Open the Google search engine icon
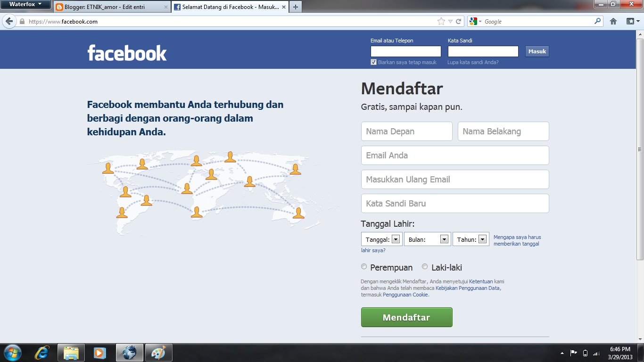 tap(473, 21)
